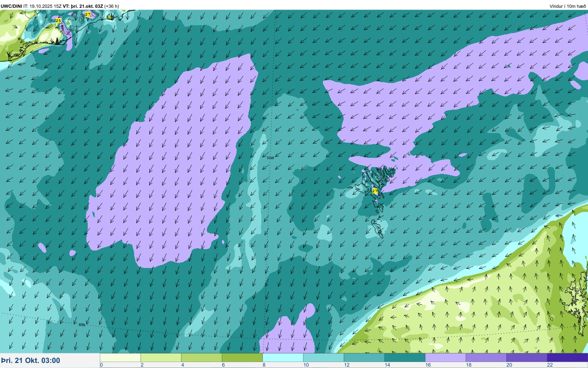Select the light green 2–4 legend swatch

[x=161, y=357]
